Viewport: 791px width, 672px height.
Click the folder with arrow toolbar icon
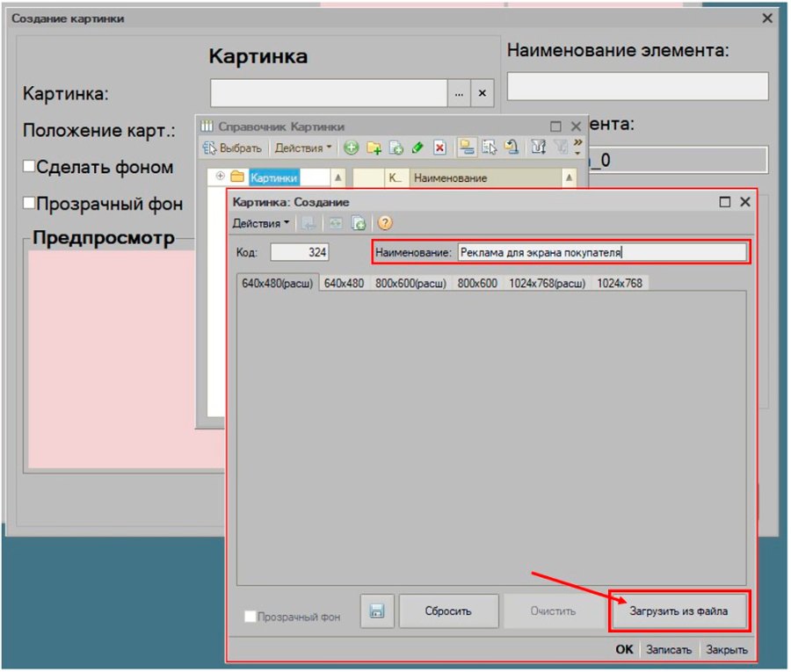click(512, 148)
